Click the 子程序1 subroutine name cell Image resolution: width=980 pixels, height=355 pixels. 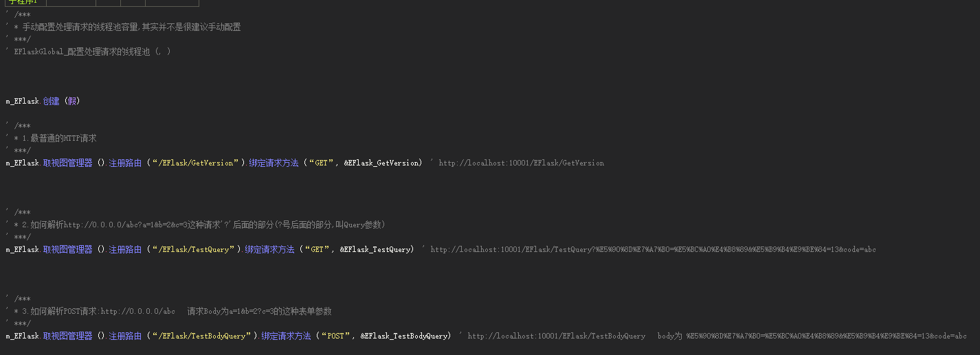pos(24,3)
